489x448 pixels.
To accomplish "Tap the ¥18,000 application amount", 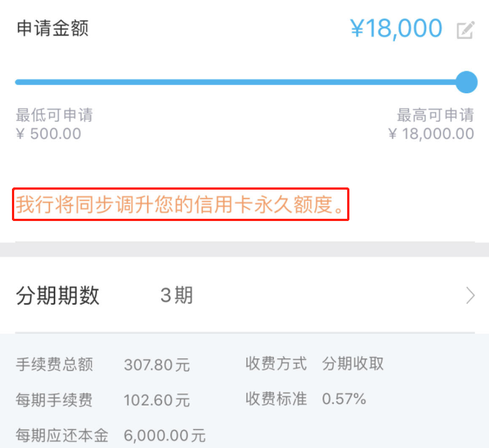I will tap(396, 28).
